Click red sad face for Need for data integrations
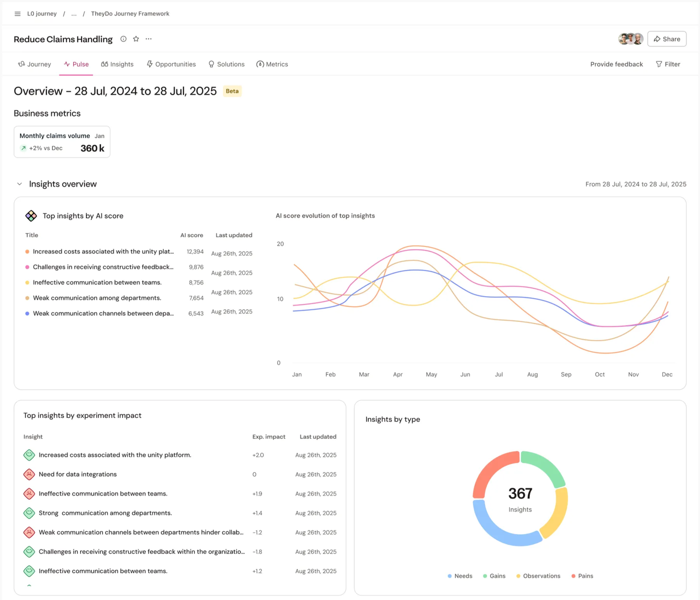 [x=29, y=474]
